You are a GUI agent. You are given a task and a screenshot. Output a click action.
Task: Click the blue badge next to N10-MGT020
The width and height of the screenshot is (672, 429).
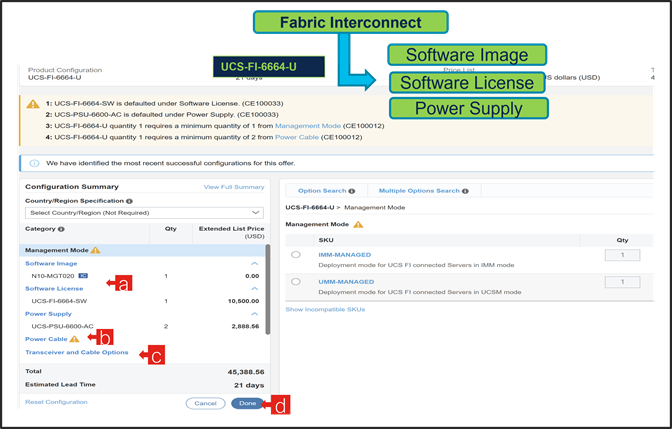point(83,276)
